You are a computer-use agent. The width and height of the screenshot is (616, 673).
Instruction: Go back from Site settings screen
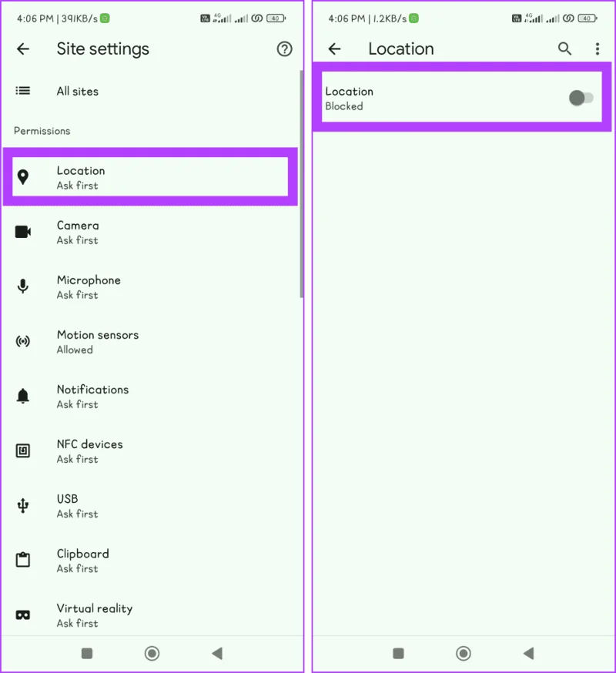[x=23, y=49]
